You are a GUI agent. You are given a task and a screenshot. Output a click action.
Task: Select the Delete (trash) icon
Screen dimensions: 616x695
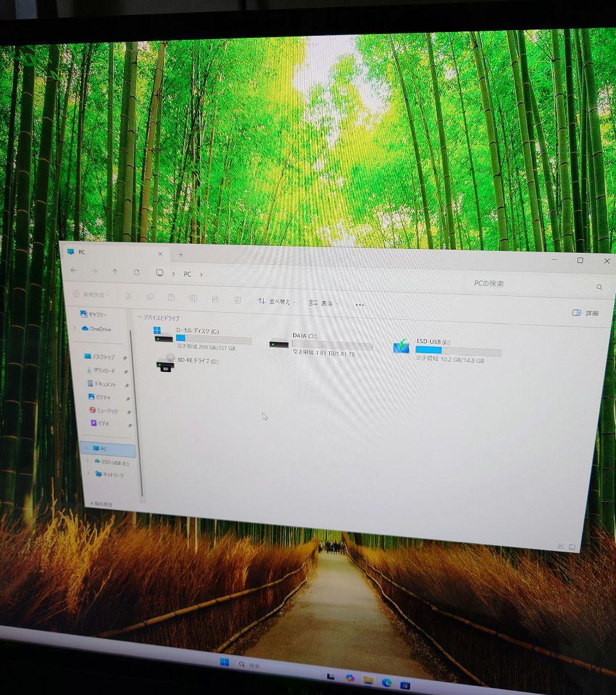click(x=237, y=299)
